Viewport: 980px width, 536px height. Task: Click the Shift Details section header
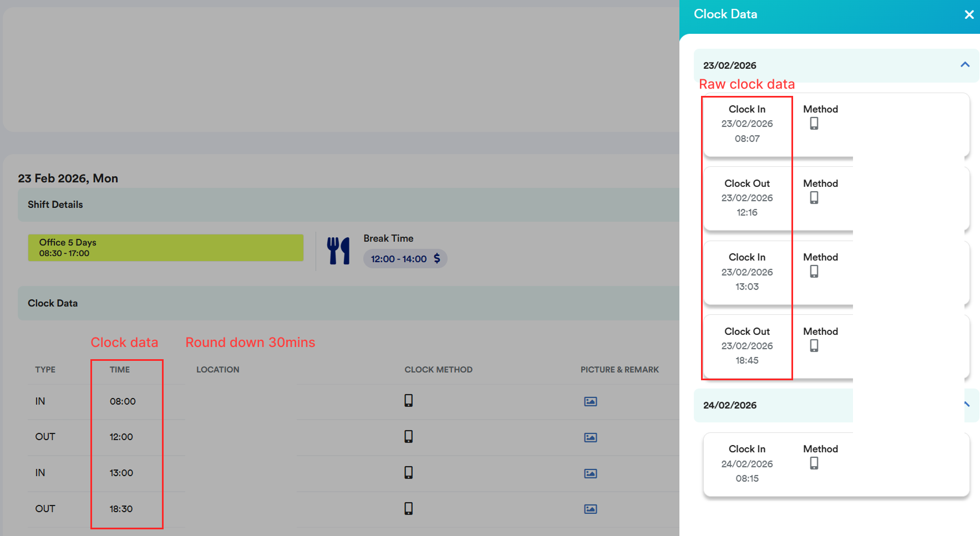348,205
